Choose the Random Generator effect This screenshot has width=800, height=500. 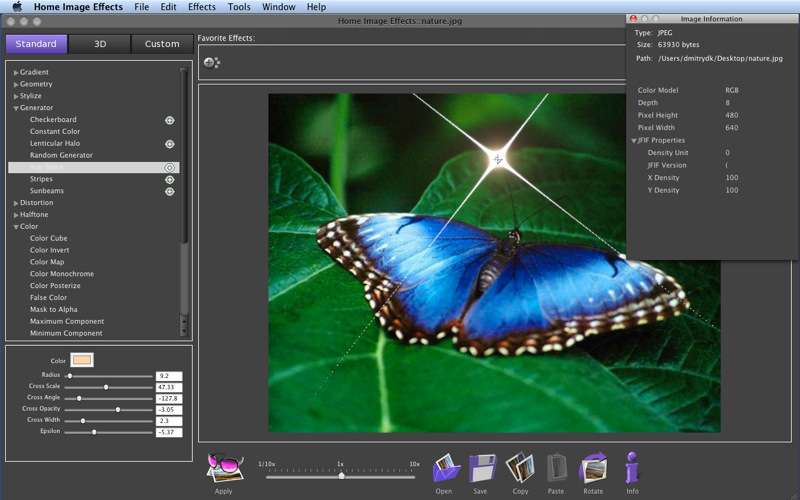coord(61,155)
